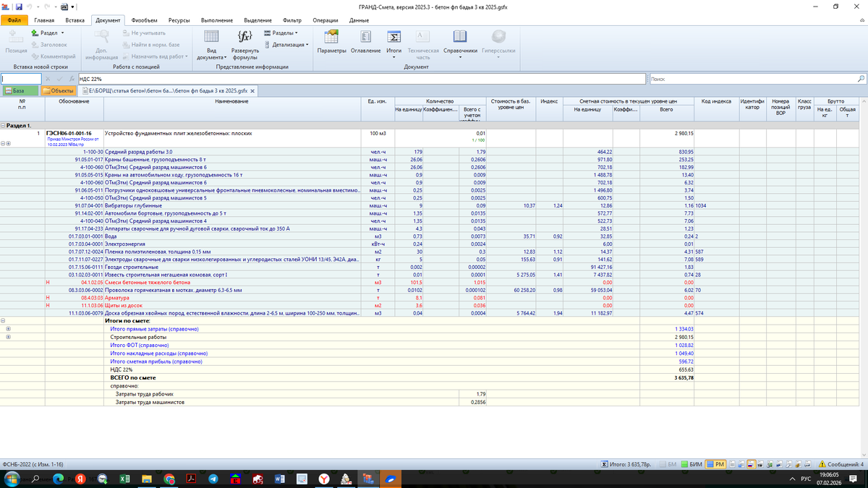This screenshot has height=488, width=868.
Task: Click the formula bar showing НДС 22%
Action: [360, 79]
